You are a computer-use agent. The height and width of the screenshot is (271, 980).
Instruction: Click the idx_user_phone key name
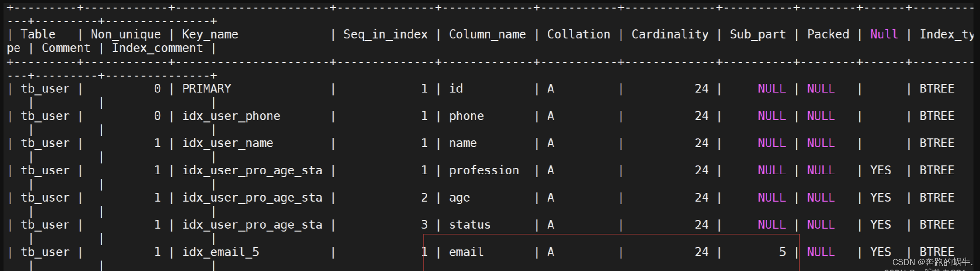(231, 116)
